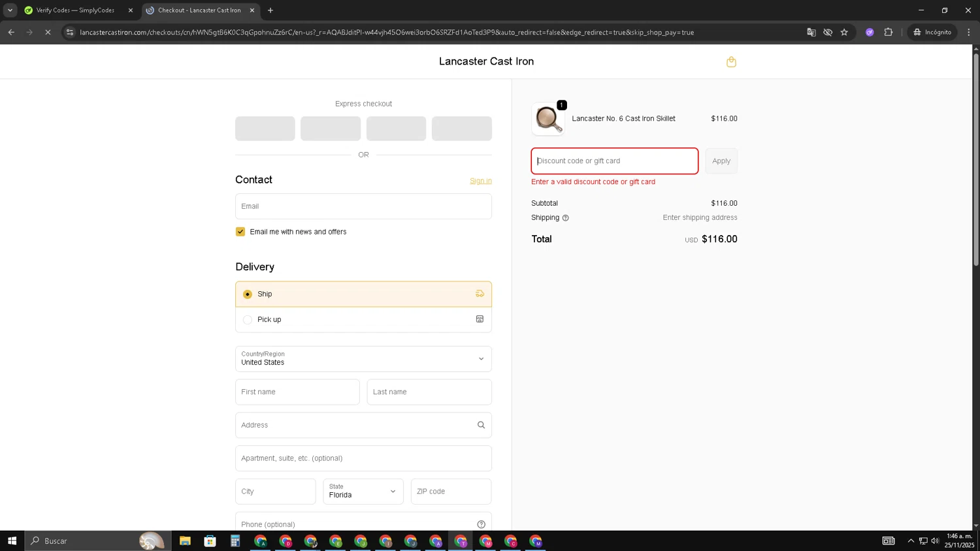980x551 pixels.
Task: Click the address search magnifier icon
Action: (x=481, y=425)
